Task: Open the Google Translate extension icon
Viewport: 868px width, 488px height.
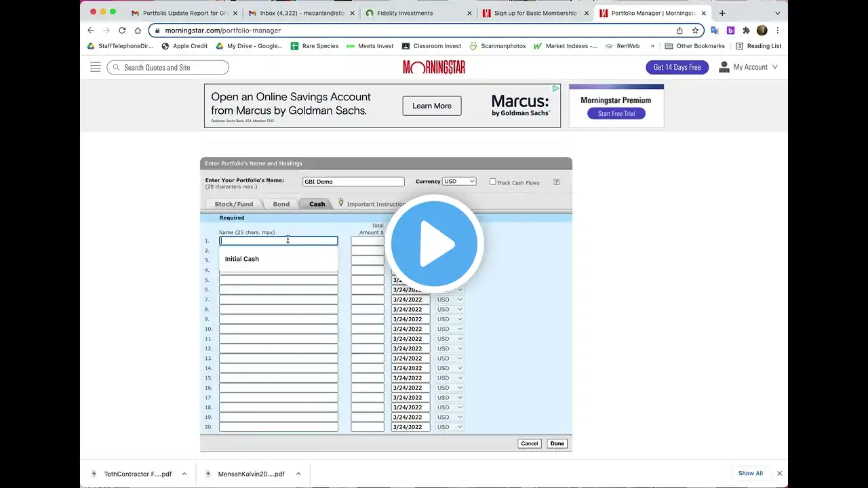Action: pyautogui.click(x=714, y=30)
